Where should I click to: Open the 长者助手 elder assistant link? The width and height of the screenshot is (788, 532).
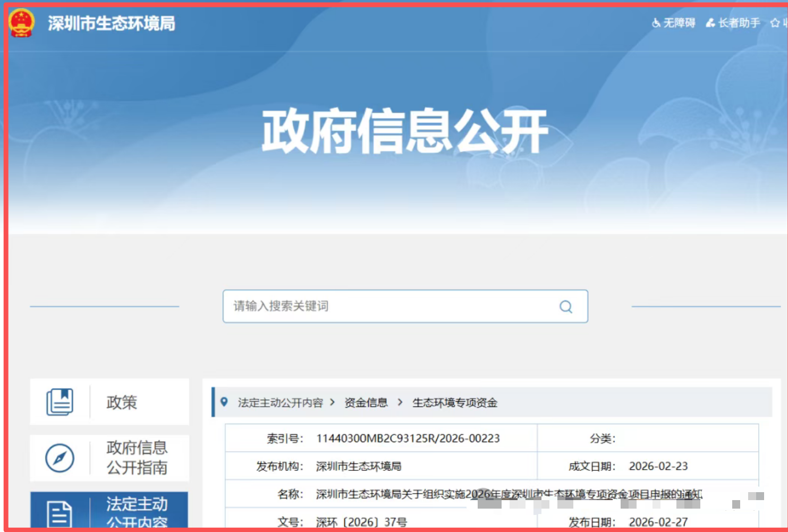tap(733, 23)
